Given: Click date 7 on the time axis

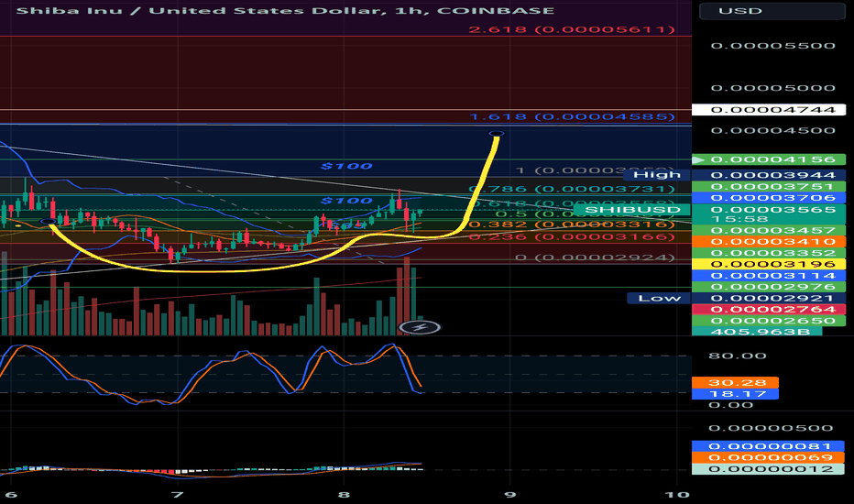Looking at the screenshot, I should pos(177,495).
